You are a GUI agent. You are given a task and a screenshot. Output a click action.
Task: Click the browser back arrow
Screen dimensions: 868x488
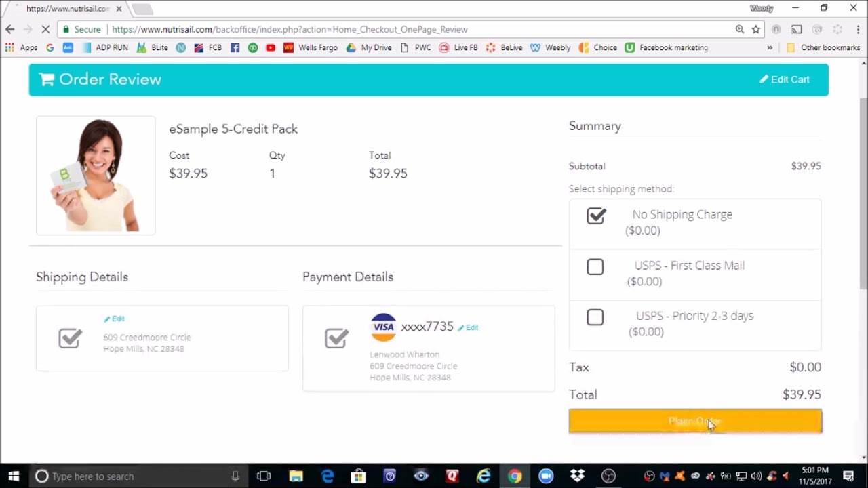pyautogui.click(x=9, y=29)
